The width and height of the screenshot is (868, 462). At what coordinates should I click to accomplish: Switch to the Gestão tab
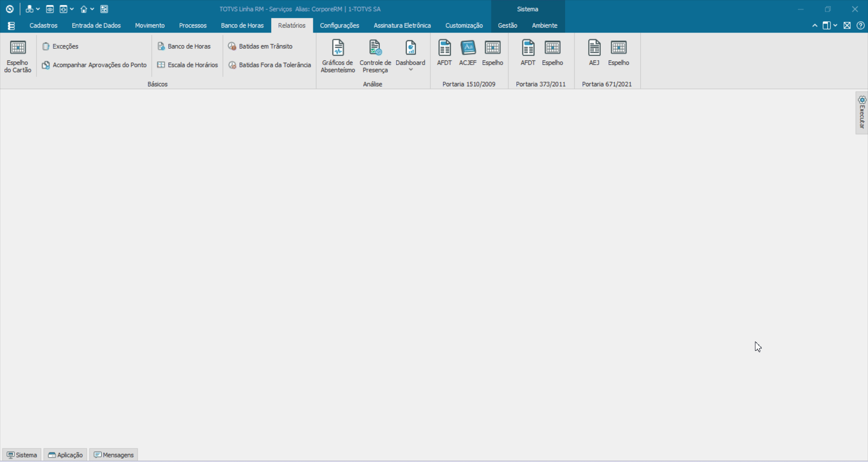pos(508,26)
